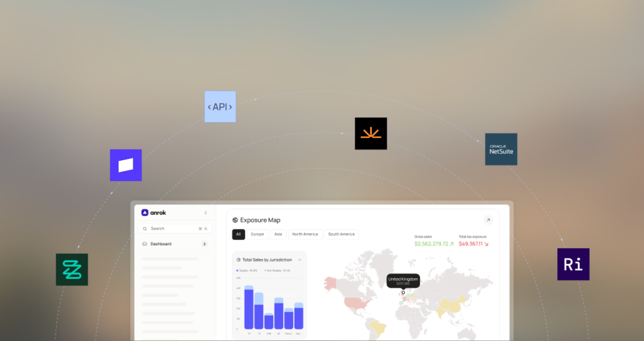The height and width of the screenshot is (341, 644).
Task: Click the Gross sales value $2,562,279.72
Action: point(431,244)
